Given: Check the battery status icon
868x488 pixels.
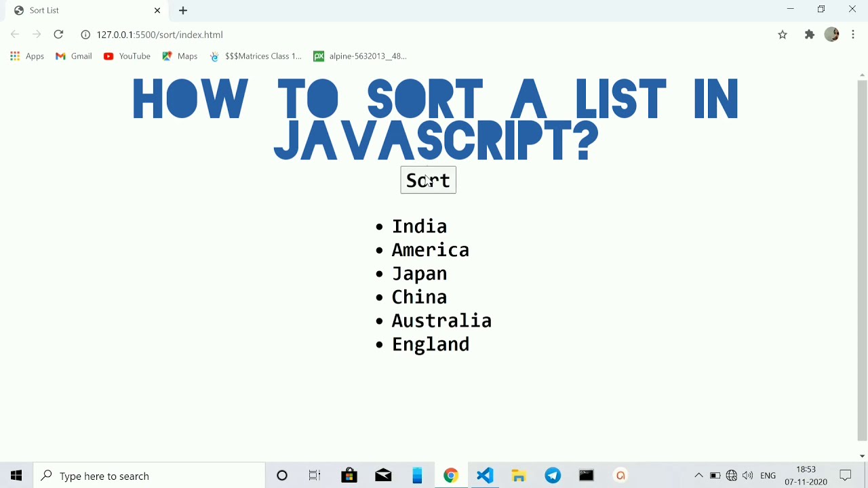Looking at the screenshot, I should [715, 476].
